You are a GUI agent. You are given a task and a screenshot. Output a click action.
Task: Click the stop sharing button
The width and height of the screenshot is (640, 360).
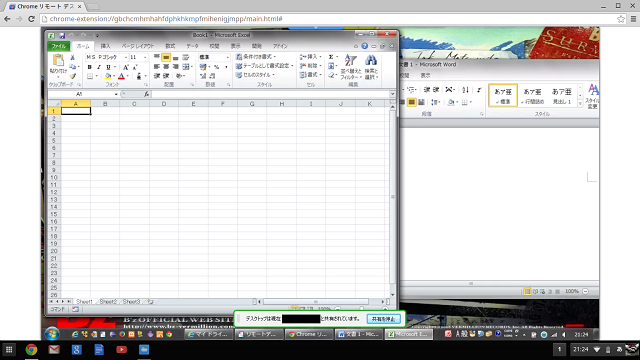point(383,319)
